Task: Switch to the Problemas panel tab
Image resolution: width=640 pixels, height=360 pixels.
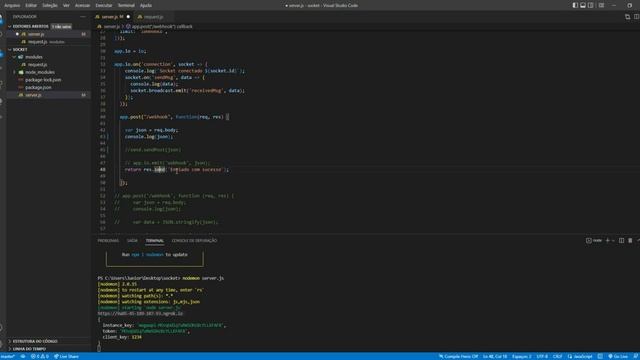Action: coord(108,241)
